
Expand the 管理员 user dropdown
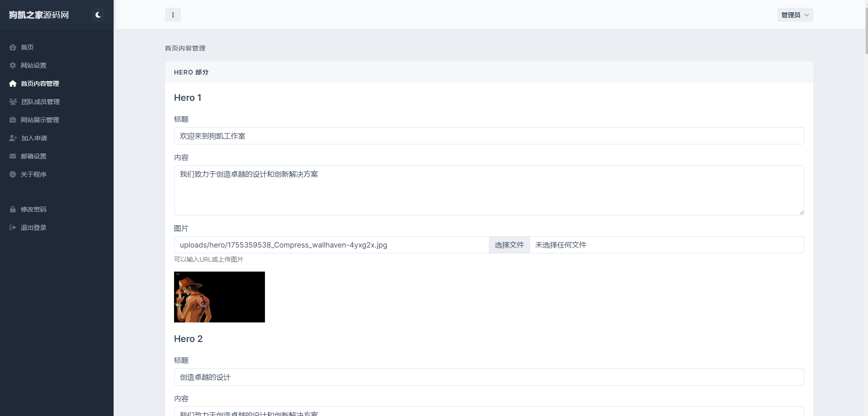[x=795, y=15]
